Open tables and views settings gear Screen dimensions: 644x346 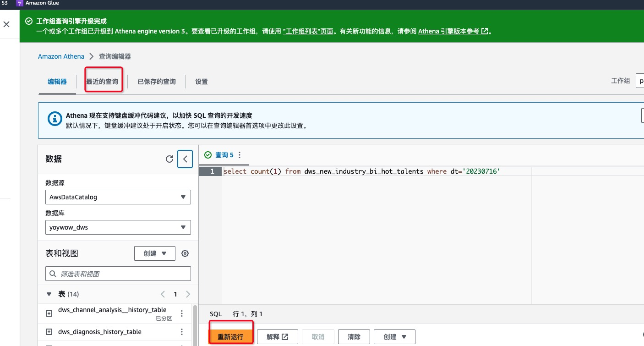coord(185,253)
